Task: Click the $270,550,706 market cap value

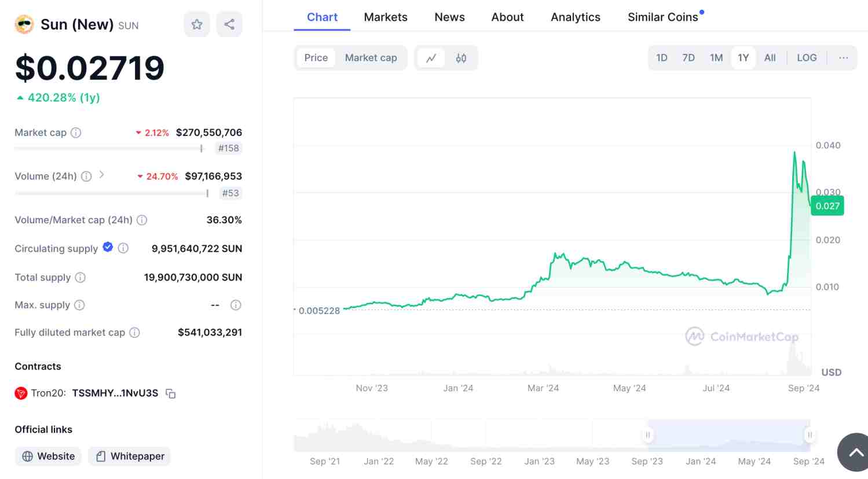Action: click(209, 132)
